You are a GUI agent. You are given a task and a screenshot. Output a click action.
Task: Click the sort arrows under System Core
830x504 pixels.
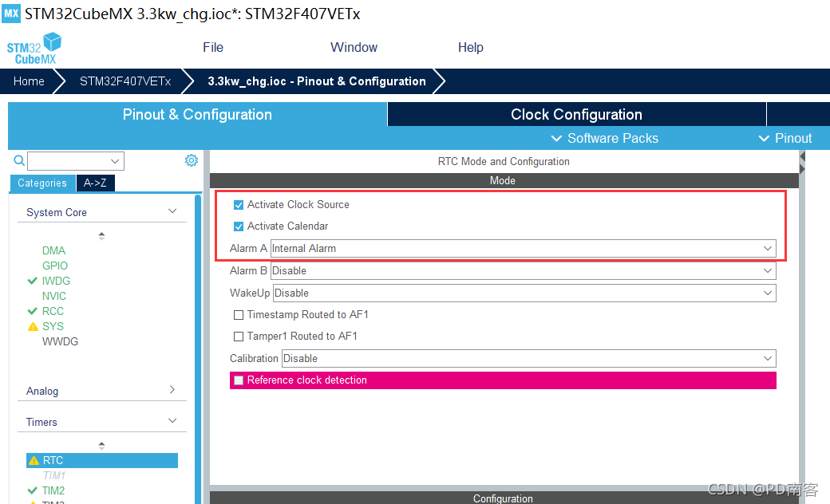[101, 236]
